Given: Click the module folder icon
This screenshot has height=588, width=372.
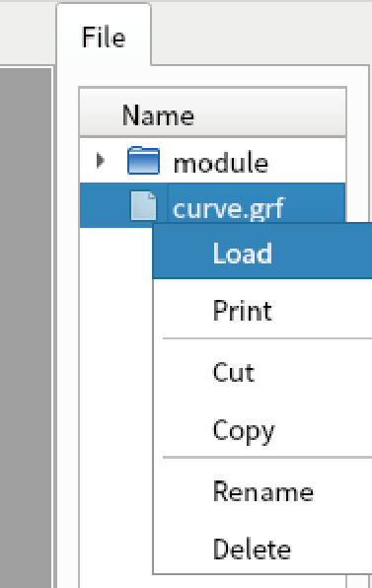Looking at the screenshot, I should tap(143, 161).
